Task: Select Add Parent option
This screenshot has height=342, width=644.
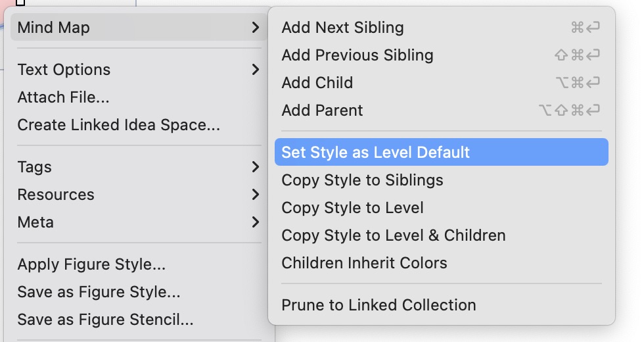Action: 322,110
